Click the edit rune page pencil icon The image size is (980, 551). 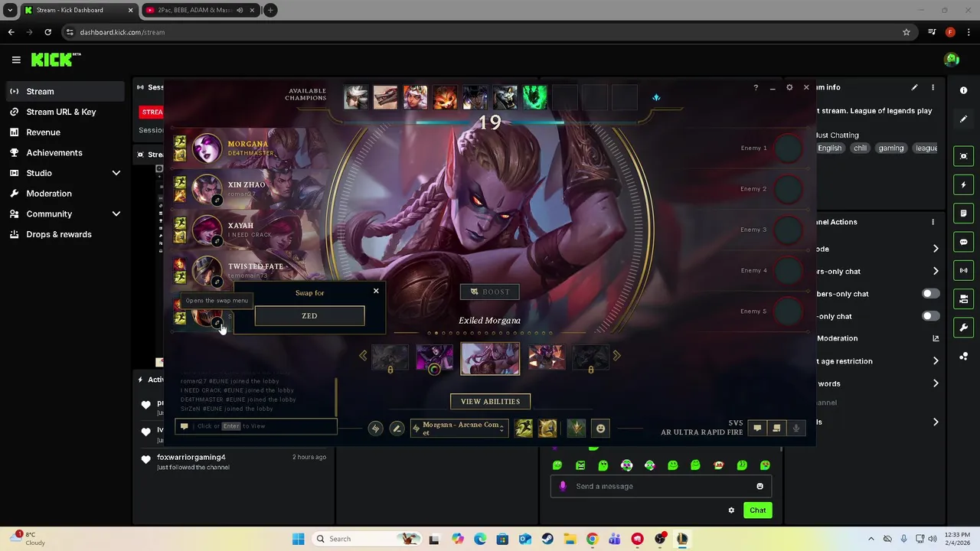pyautogui.click(x=397, y=429)
